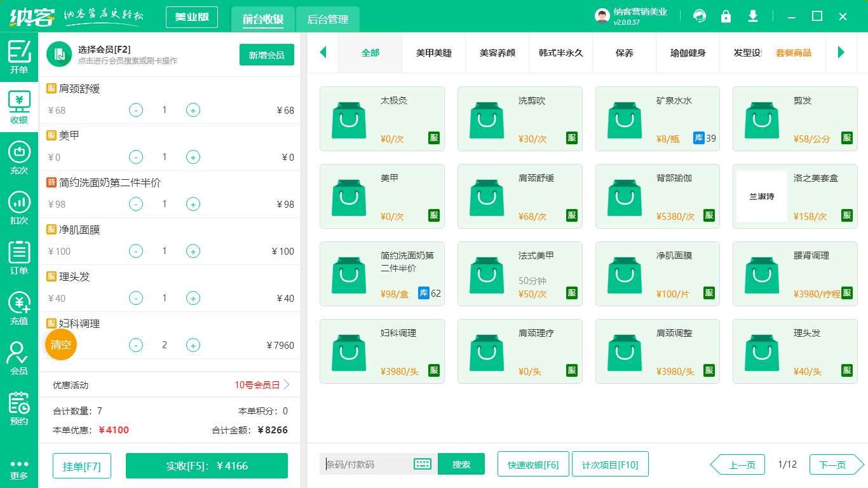Select the 韩式半永久 category tab
The height and width of the screenshot is (488, 868).
[561, 53]
